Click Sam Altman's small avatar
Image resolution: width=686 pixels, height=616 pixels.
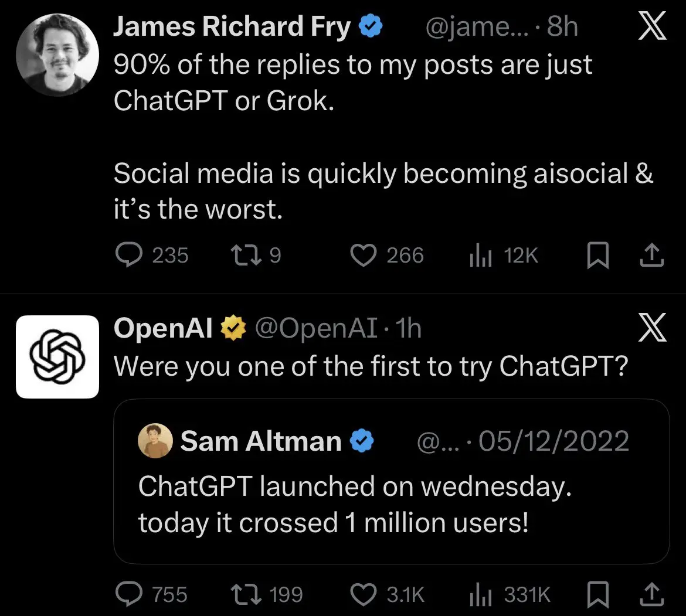[155, 441]
